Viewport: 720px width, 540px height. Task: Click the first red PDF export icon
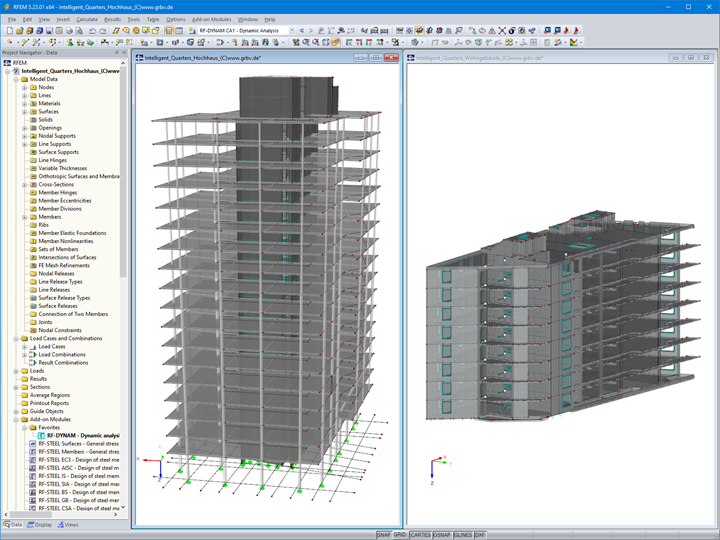click(x=567, y=31)
